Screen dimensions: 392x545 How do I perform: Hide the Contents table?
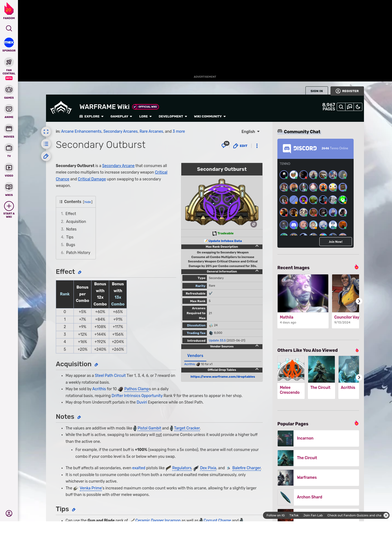(x=88, y=202)
